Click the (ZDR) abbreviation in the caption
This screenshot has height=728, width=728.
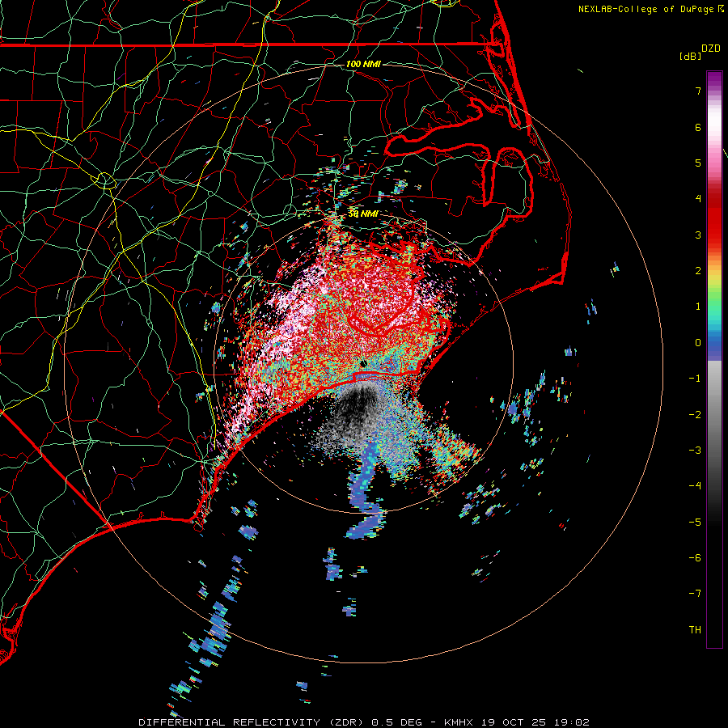pos(348,722)
